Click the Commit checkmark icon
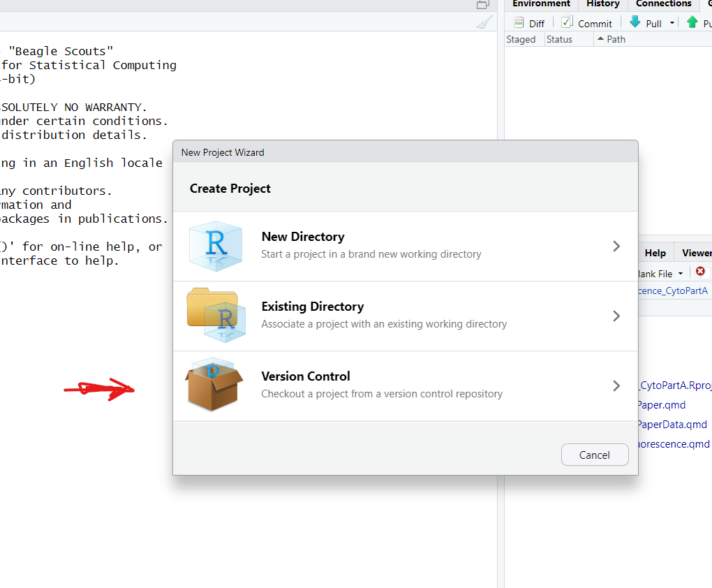 pyautogui.click(x=567, y=22)
